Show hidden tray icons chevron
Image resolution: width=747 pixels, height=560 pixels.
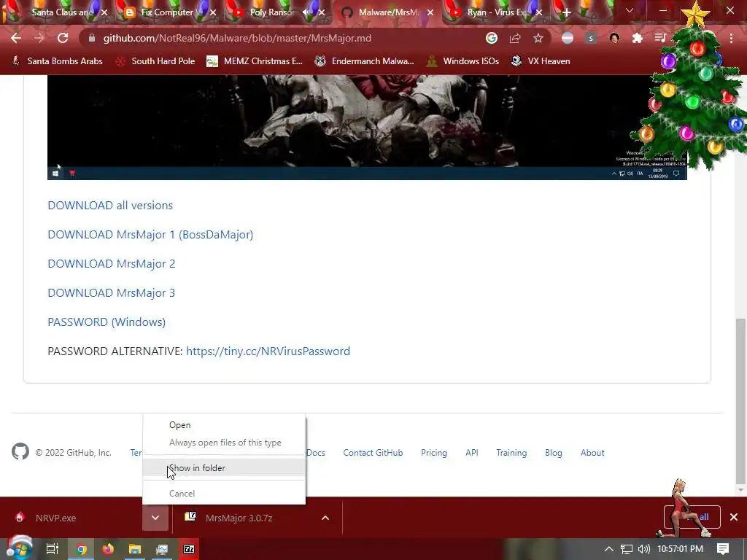(x=609, y=549)
